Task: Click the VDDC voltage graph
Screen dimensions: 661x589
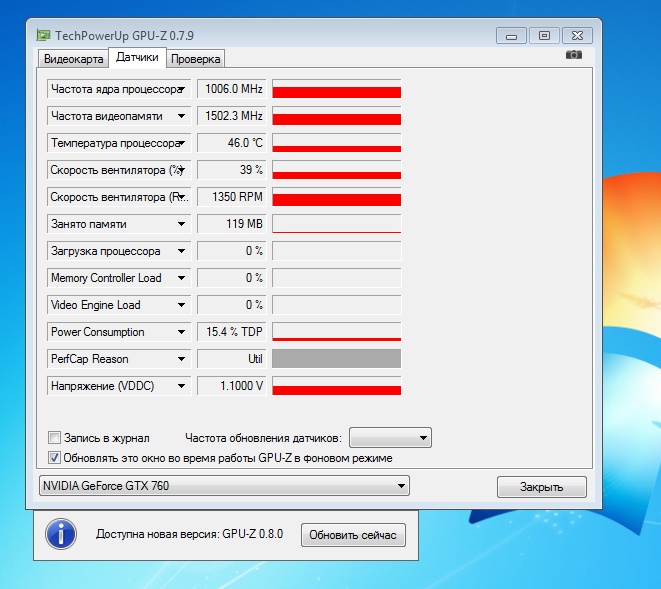Action: [x=336, y=386]
